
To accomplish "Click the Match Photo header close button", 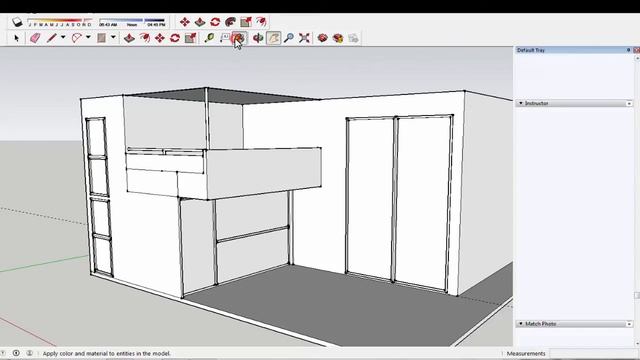I will [x=629, y=324].
